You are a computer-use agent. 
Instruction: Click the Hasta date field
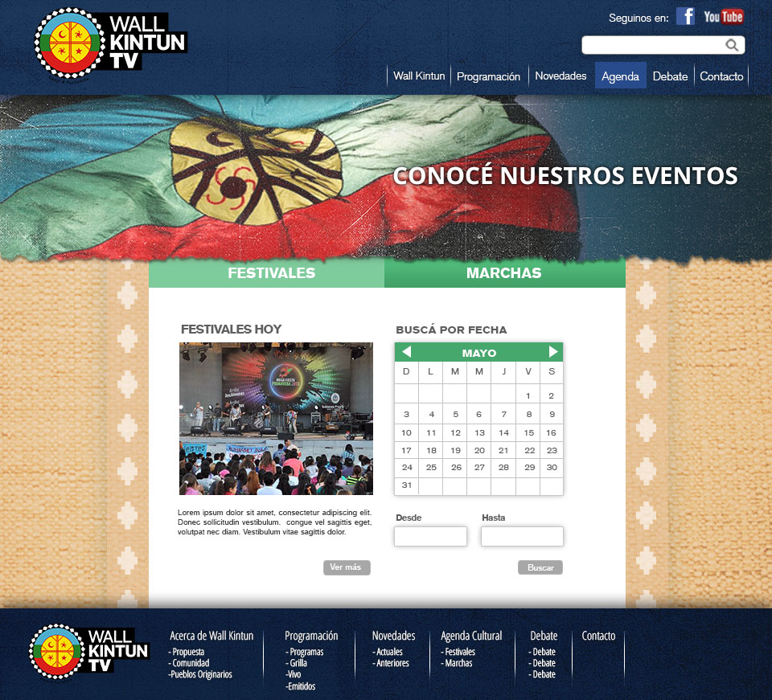(x=522, y=536)
